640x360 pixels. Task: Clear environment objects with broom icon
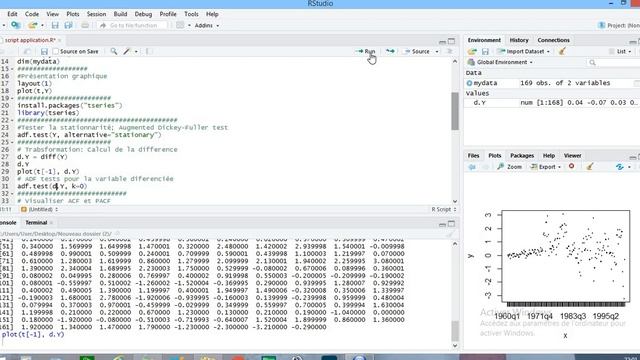click(562, 51)
